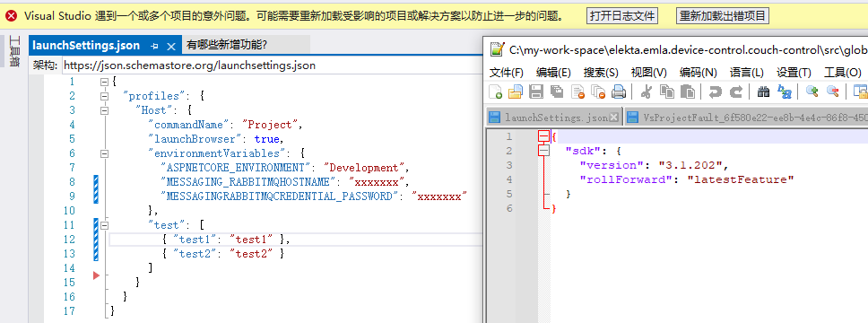868x323 pixels.
Task: Click the 架构: label
Action: coord(45,65)
